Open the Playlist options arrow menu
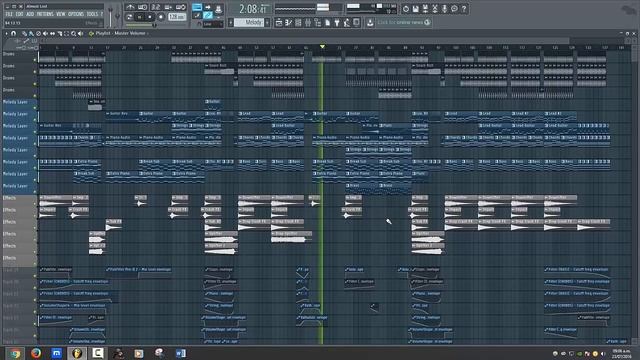Screen dimensions: 640x360 pyautogui.click(x=7, y=33)
